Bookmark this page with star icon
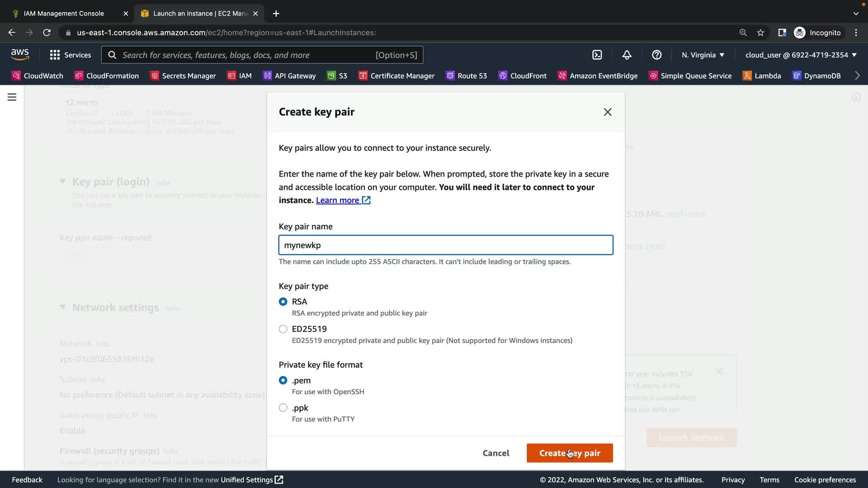Viewport: 868px width, 488px height. [760, 33]
